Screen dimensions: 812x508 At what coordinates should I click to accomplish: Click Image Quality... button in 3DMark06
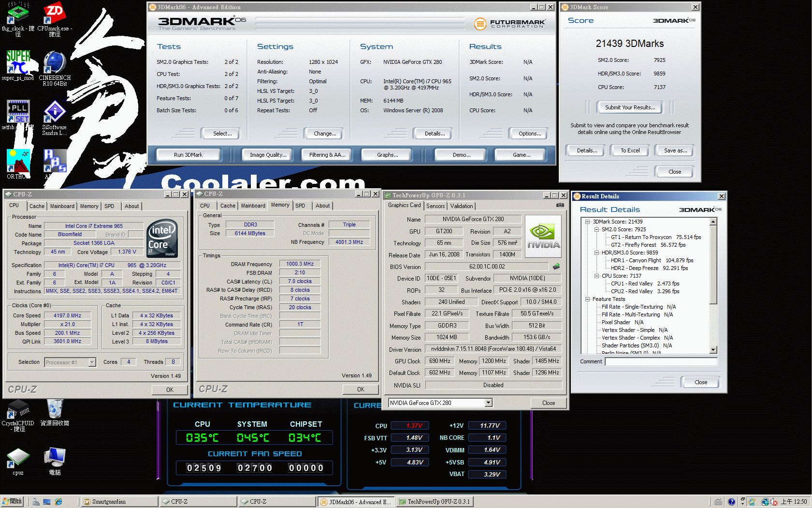click(268, 155)
